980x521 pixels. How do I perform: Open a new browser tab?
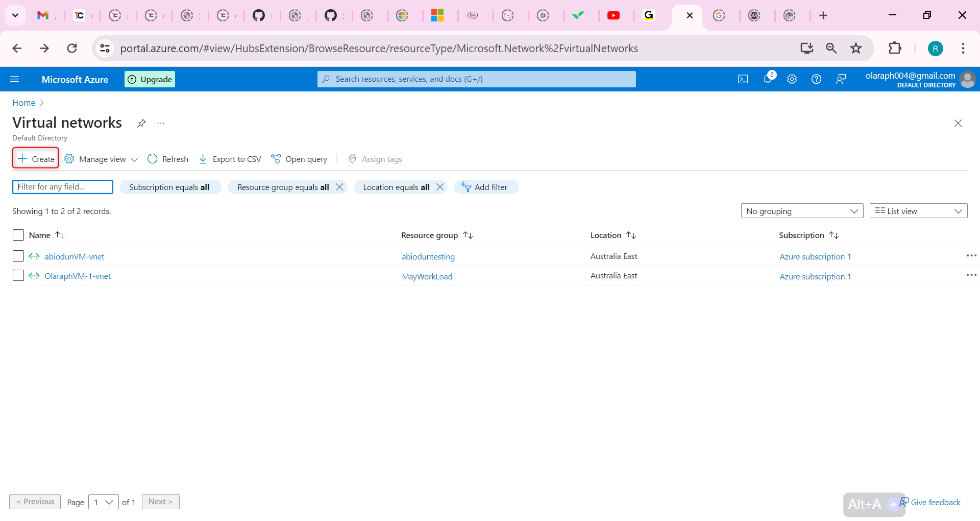823,15
